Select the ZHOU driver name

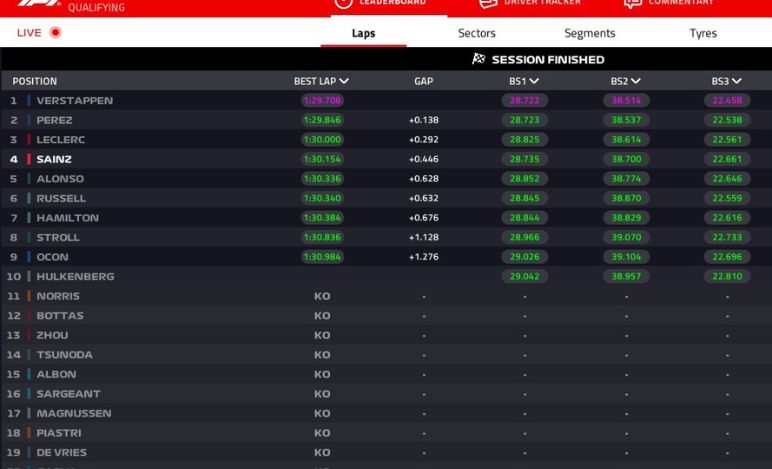click(52, 335)
